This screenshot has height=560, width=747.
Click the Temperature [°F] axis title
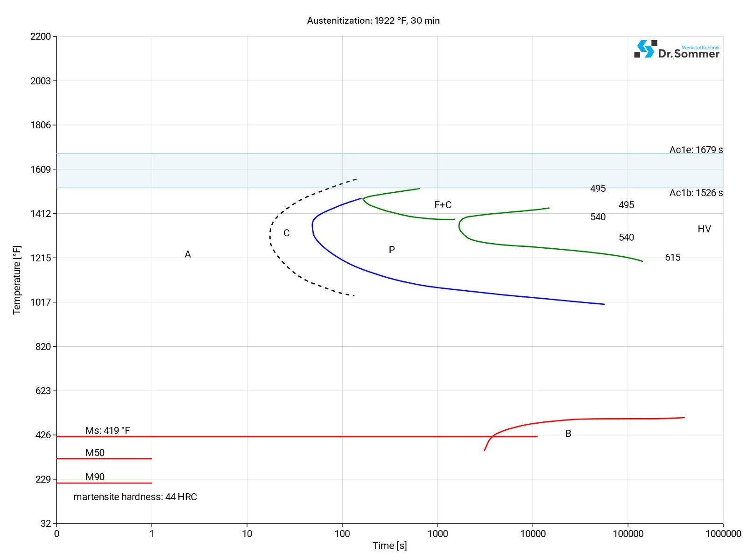17,280
